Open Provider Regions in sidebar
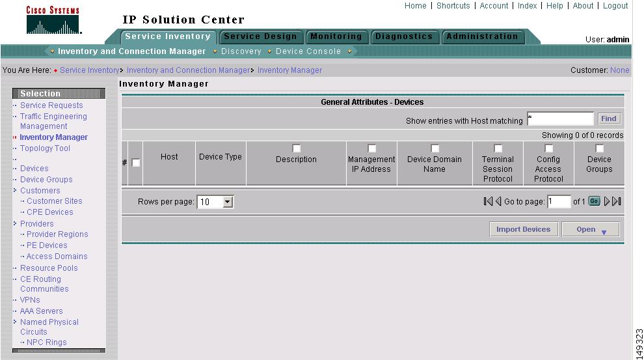This screenshot has height=360, width=644. [x=57, y=234]
